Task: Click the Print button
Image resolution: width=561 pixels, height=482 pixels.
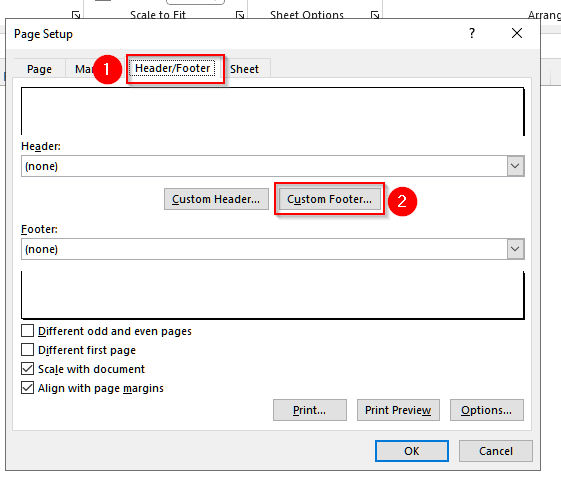Action: coord(310,410)
